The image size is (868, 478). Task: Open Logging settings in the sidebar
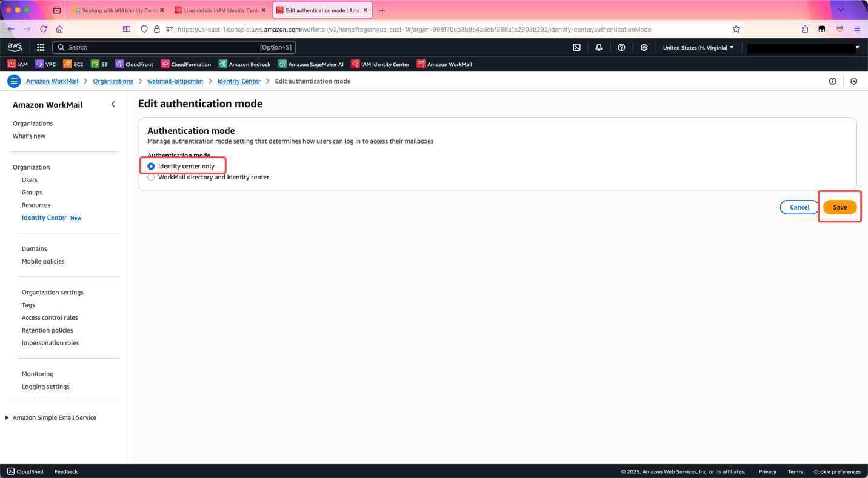pyautogui.click(x=45, y=387)
